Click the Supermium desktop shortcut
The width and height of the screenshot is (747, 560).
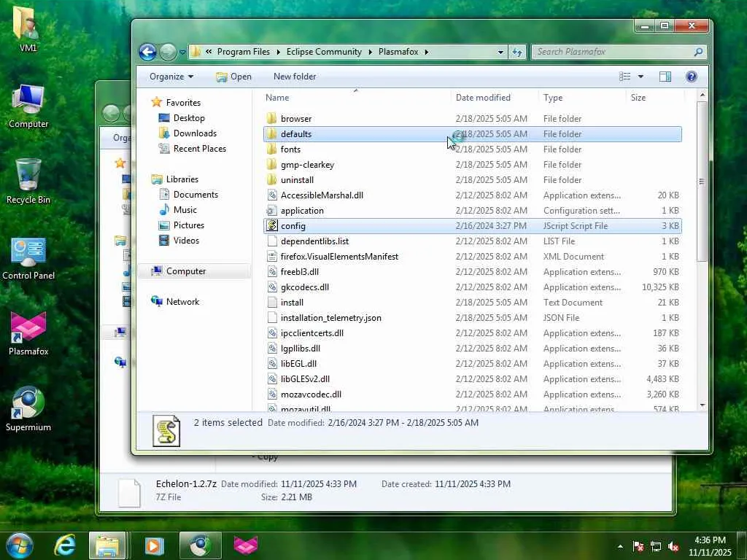point(28,409)
